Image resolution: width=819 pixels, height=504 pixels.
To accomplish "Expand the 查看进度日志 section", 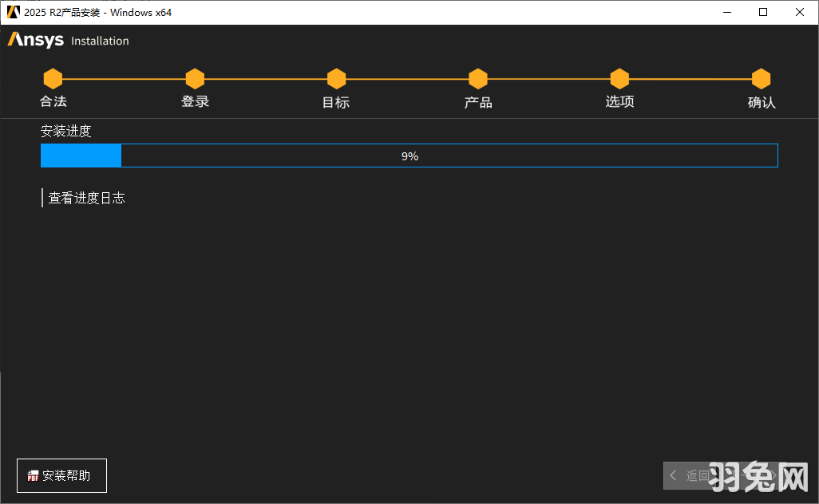I will (86, 198).
